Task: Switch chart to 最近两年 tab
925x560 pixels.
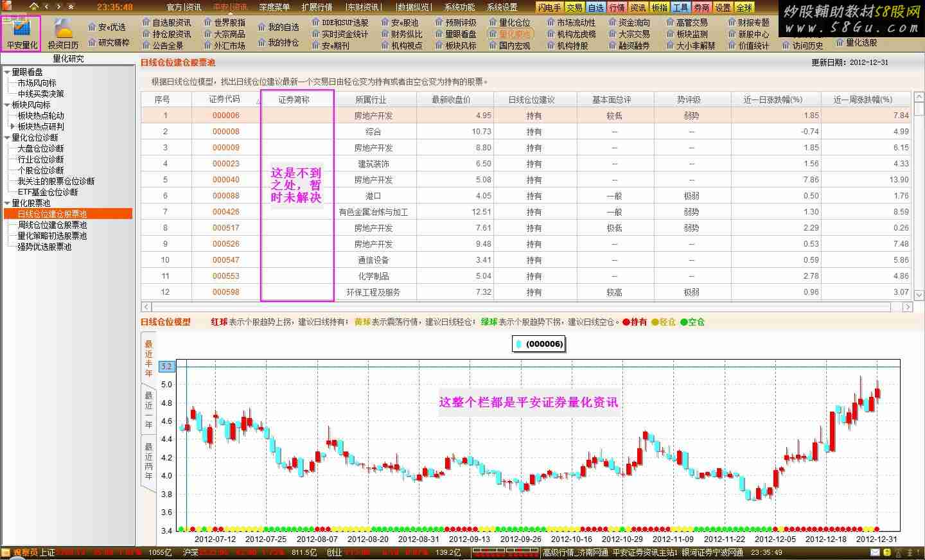Action: (x=148, y=461)
